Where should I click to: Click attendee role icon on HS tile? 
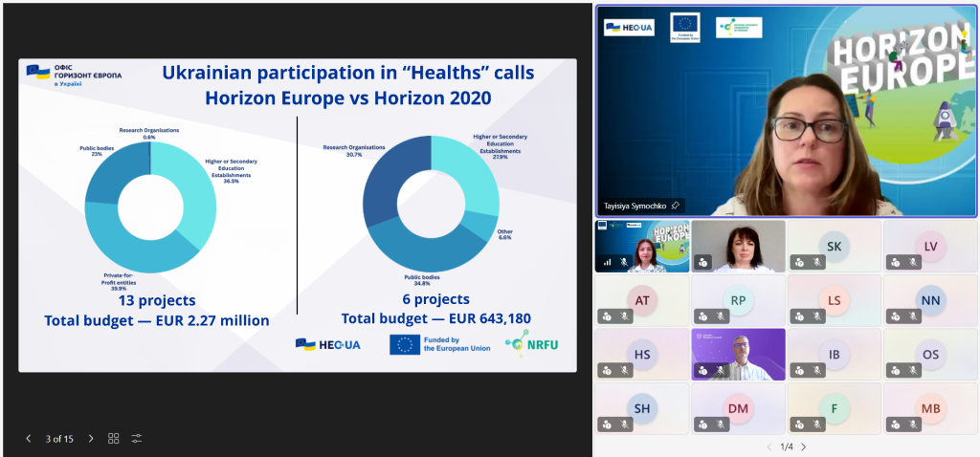pos(607,370)
